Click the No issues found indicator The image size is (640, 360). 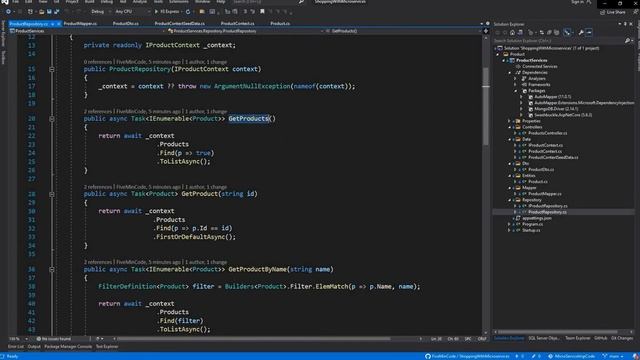[53, 339]
